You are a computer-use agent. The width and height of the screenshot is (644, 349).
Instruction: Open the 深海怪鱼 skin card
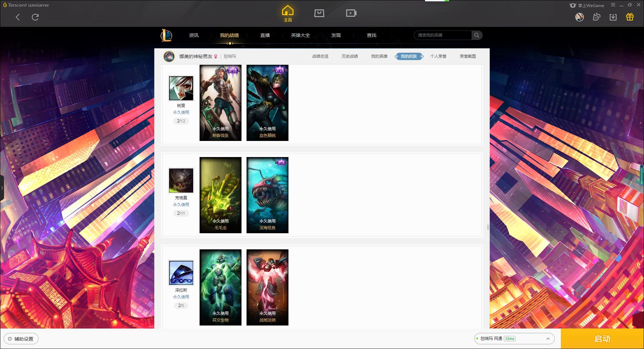pyautogui.click(x=267, y=195)
